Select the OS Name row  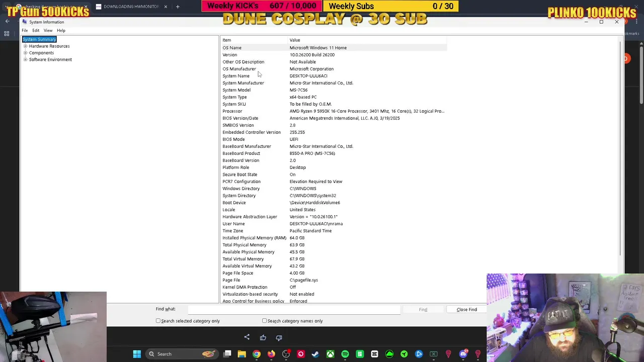point(334,48)
